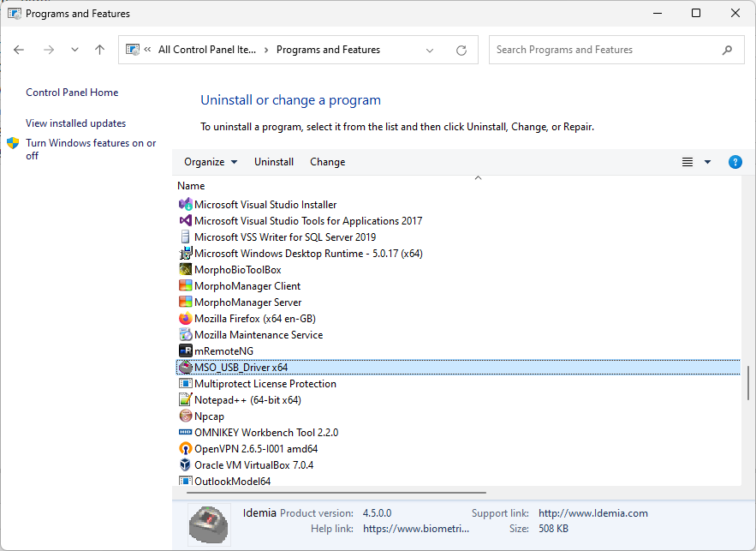Click the MorphoBioToolBox icon
This screenshot has height=551, width=756.
coord(186,270)
